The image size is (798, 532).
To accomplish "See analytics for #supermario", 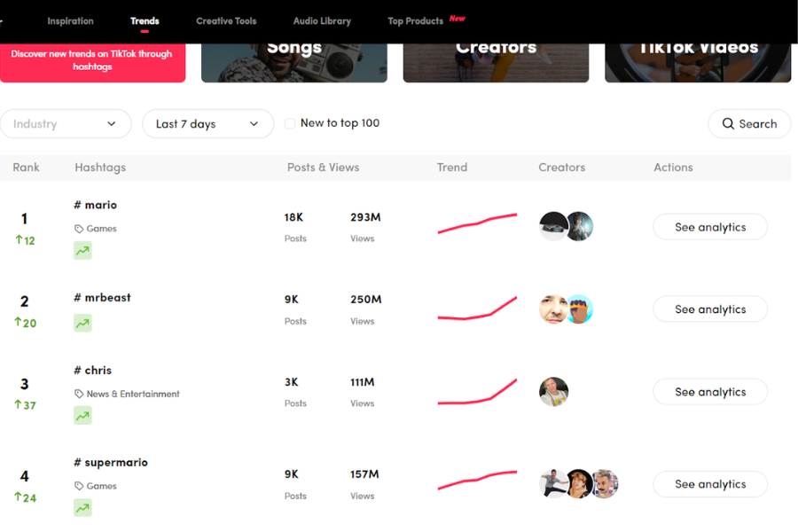I will click(x=710, y=484).
